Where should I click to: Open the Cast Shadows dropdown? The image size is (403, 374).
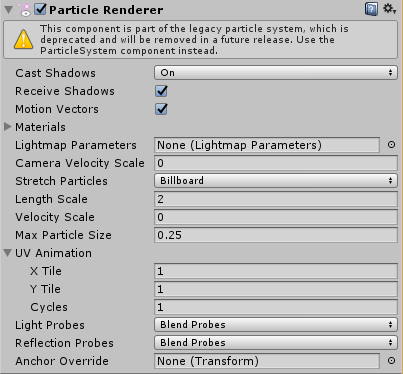click(x=276, y=73)
